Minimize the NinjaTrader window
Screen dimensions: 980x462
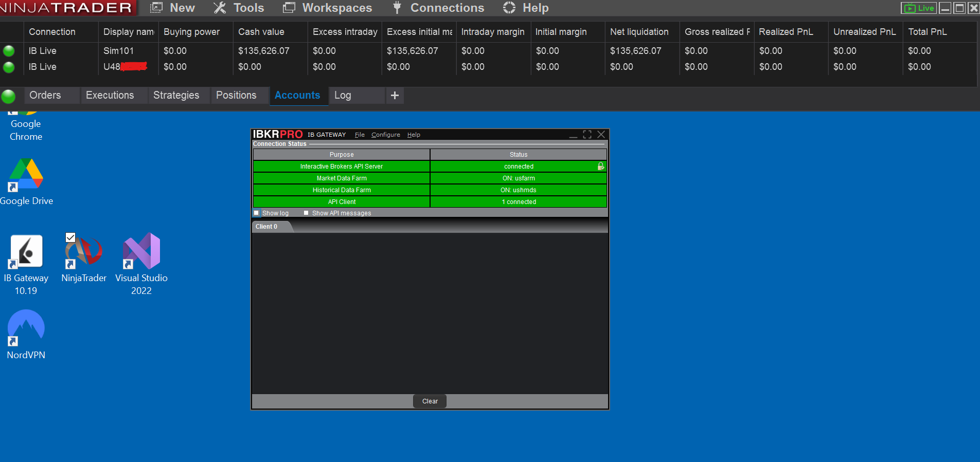[945, 8]
